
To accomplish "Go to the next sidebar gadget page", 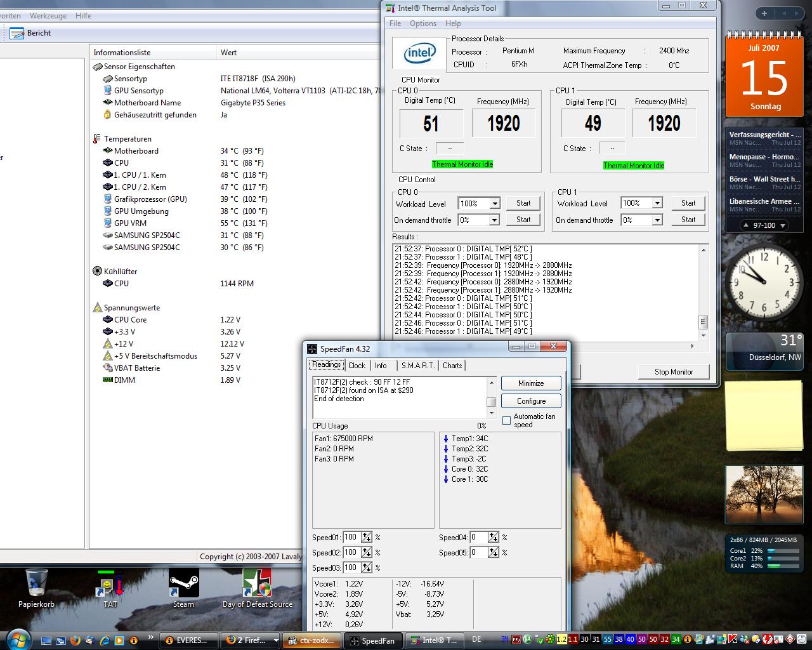I will pos(796,13).
